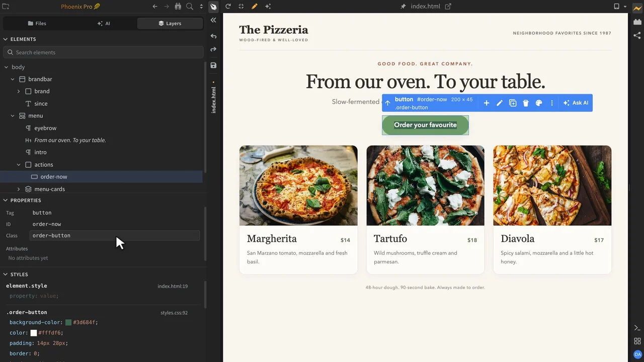The height and width of the screenshot is (362, 644).
Task: Insert element using the plus icon
Action: tap(487, 103)
